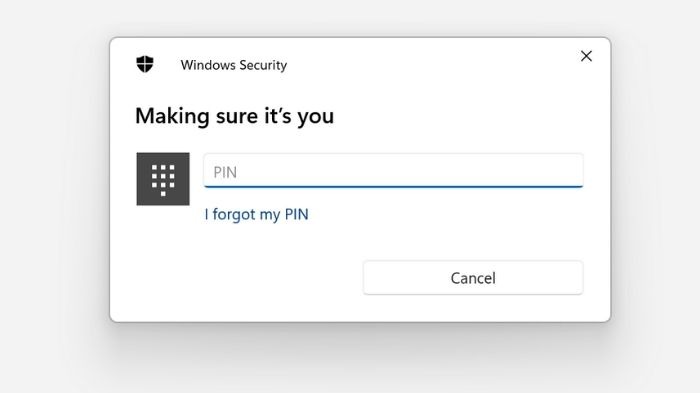The width and height of the screenshot is (700, 393).
Task: Click the word Making in the heading
Action: point(172,116)
